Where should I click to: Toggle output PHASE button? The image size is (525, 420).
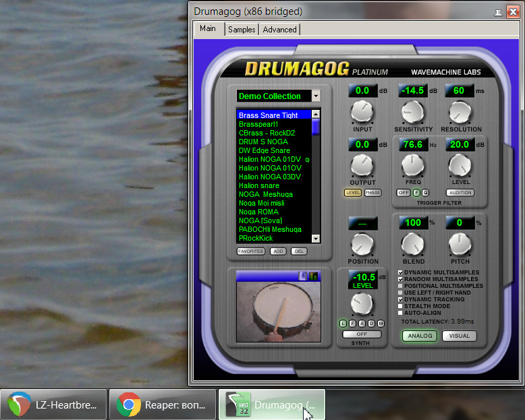coord(372,193)
